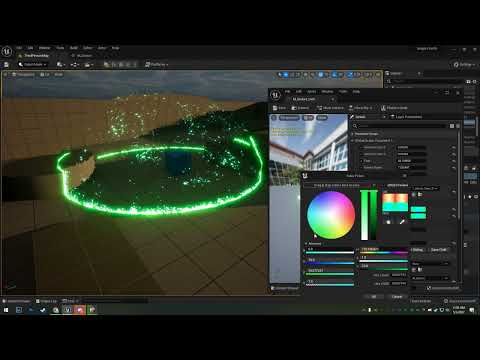480x360 pixels.
Task: Toggle second scalar parameter override checkbox
Action: tap(361, 154)
